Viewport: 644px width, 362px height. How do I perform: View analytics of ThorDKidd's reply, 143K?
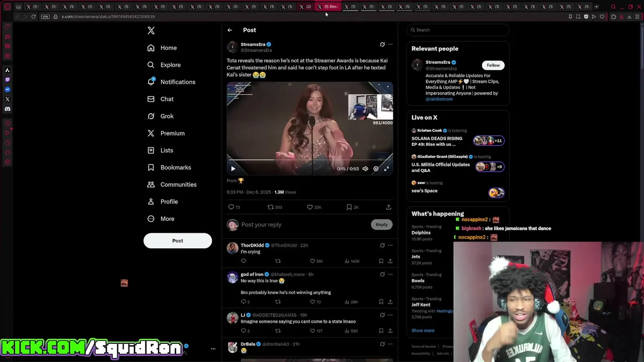[352, 261]
